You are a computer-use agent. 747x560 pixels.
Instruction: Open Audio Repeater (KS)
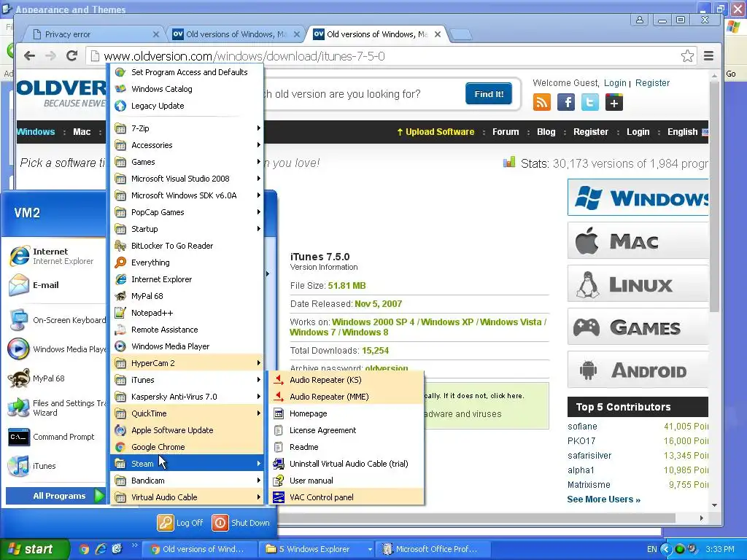click(347, 380)
